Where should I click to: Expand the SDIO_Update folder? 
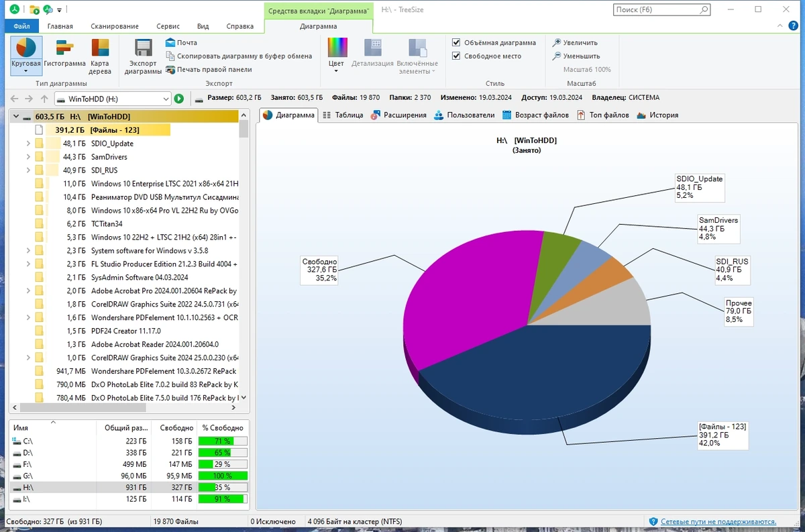point(28,144)
